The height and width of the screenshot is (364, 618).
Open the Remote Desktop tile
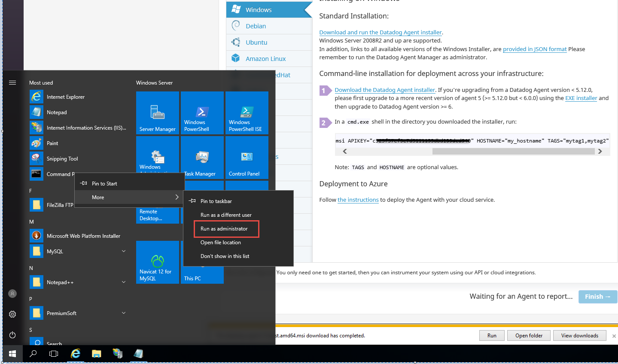click(x=158, y=215)
